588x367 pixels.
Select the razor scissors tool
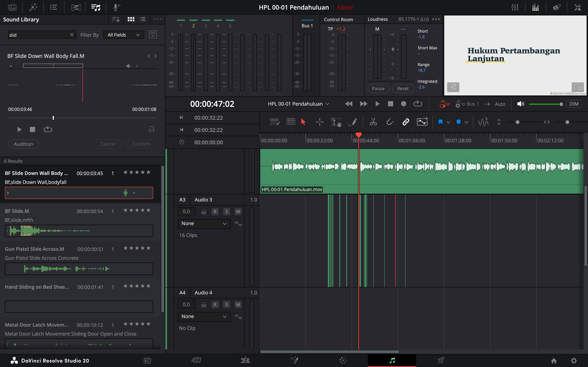(373, 122)
